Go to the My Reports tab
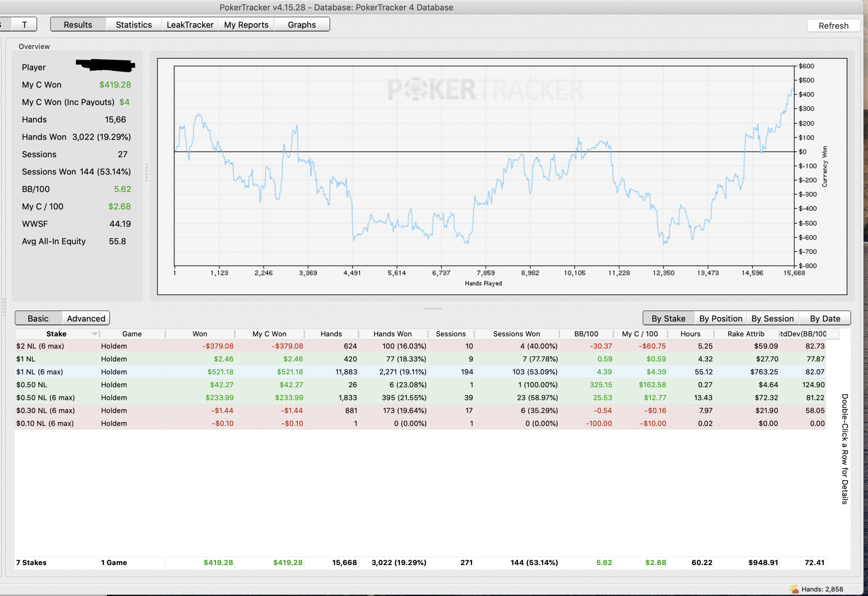This screenshot has height=596, width=868. coord(246,25)
